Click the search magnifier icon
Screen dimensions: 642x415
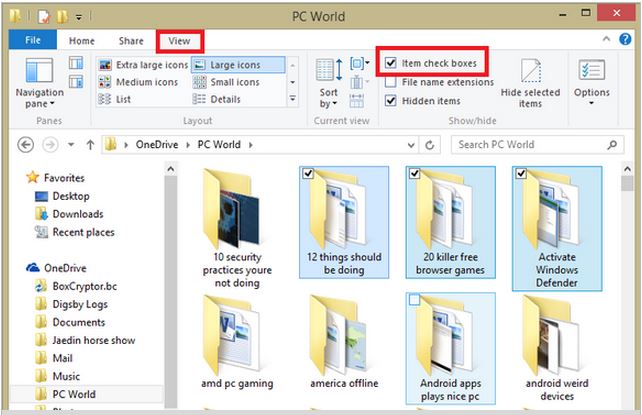pyautogui.click(x=612, y=144)
